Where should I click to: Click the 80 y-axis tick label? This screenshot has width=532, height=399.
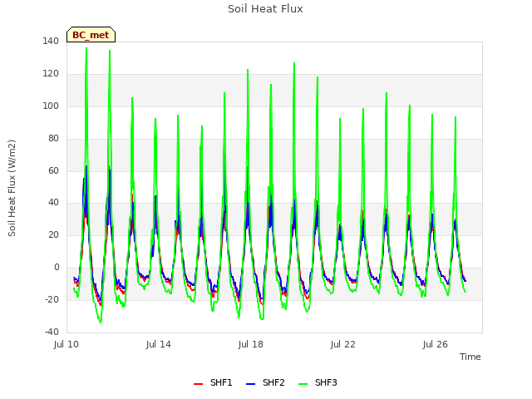[x=53, y=139]
